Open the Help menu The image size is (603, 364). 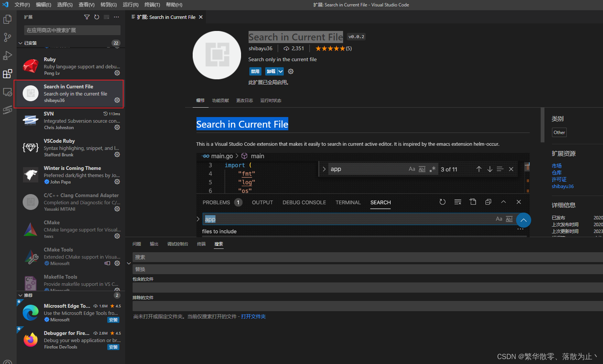tap(174, 5)
